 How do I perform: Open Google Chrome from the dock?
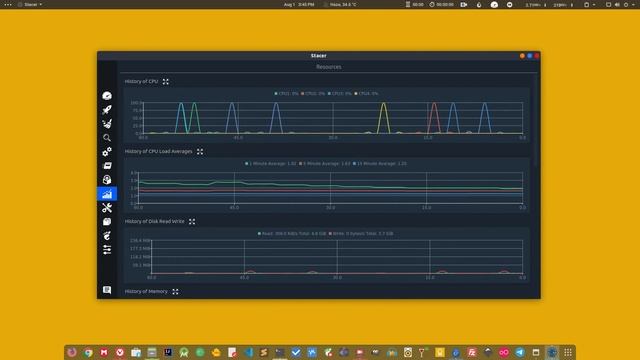(x=88, y=352)
